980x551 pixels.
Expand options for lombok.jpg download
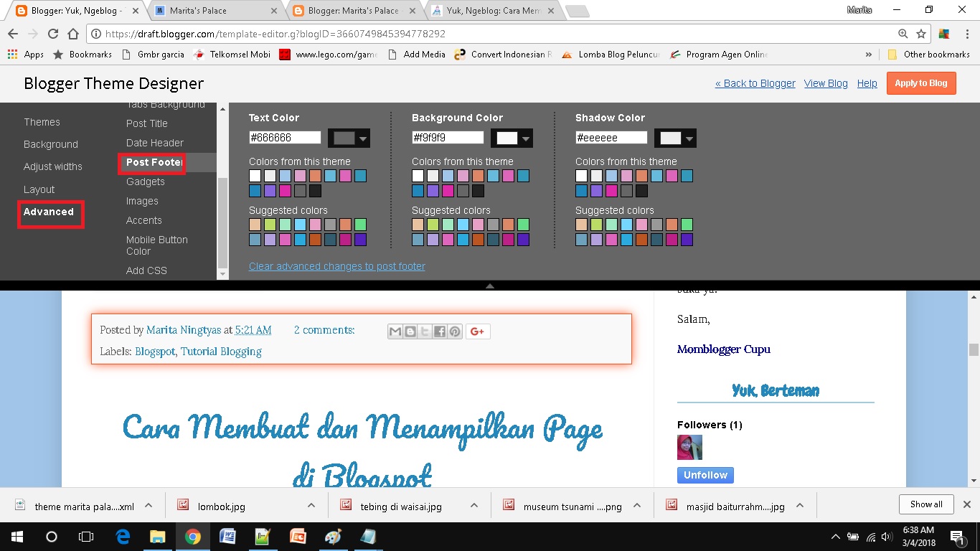click(311, 505)
